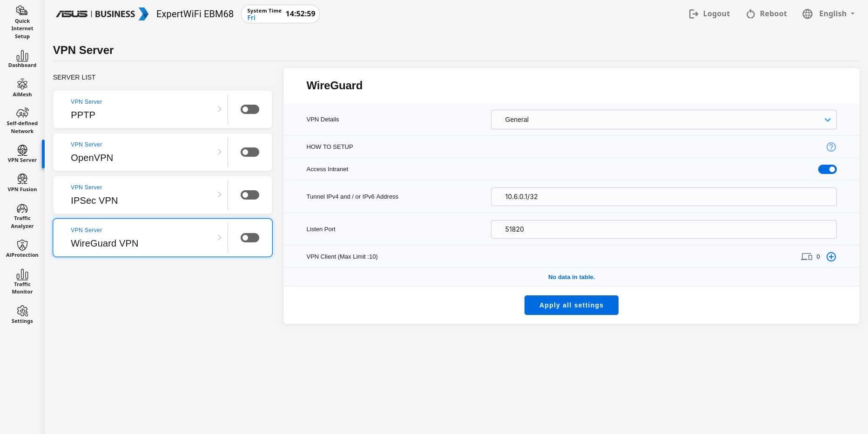Screen dimensions: 868x434
Task: Open the VPN Details General dropdown
Action: [x=664, y=120]
